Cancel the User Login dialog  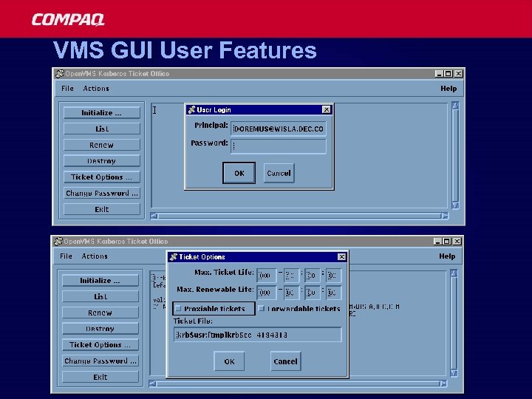pyautogui.click(x=279, y=173)
